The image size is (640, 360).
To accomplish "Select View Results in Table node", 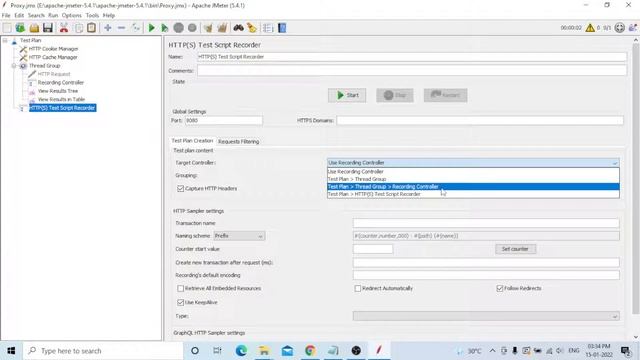I will click(61, 99).
